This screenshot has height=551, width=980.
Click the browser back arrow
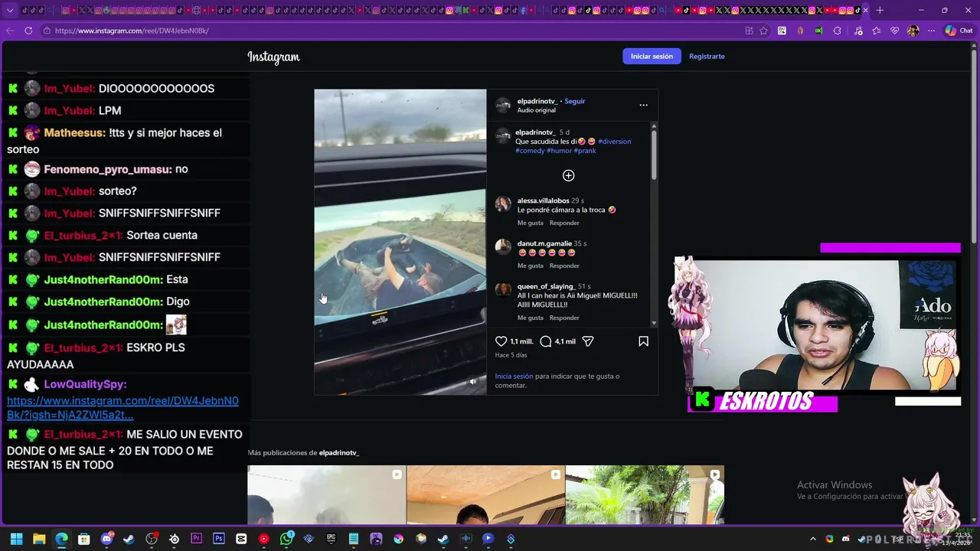pyautogui.click(x=10, y=31)
